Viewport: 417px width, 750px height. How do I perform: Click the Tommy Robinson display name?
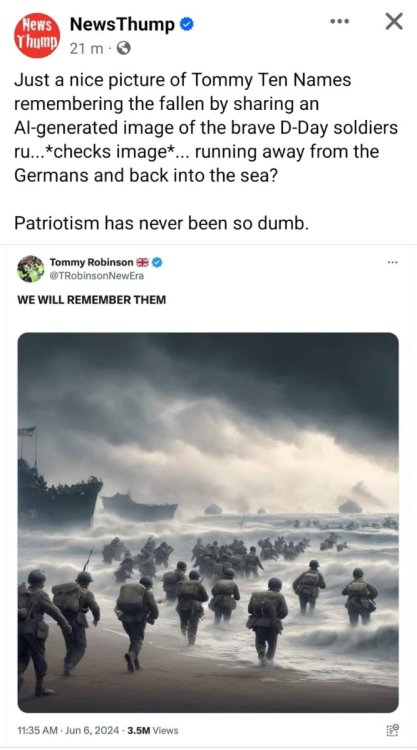coord(91,262)
